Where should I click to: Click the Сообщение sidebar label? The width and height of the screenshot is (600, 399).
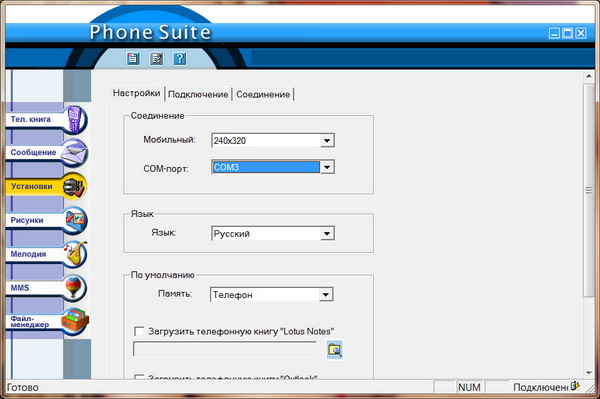pyautogui.click(x=33, y=152)
